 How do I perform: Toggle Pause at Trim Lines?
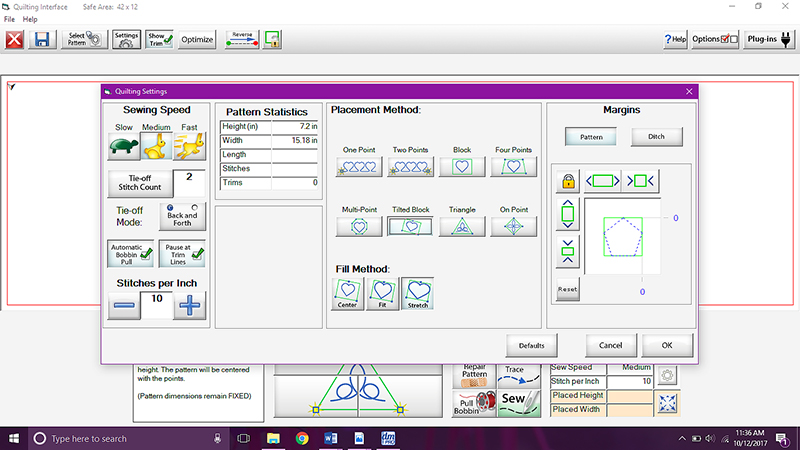tap(182, 254)
